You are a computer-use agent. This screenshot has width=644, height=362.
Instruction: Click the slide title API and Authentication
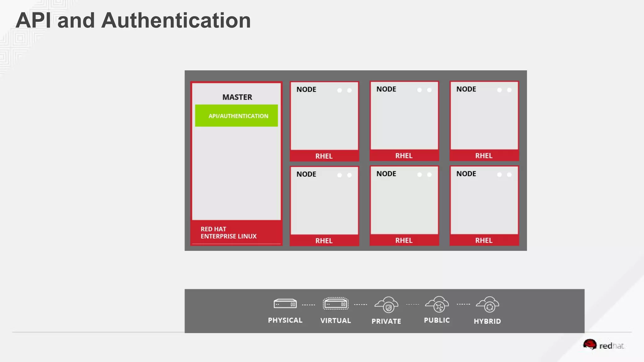click(133, 20)
